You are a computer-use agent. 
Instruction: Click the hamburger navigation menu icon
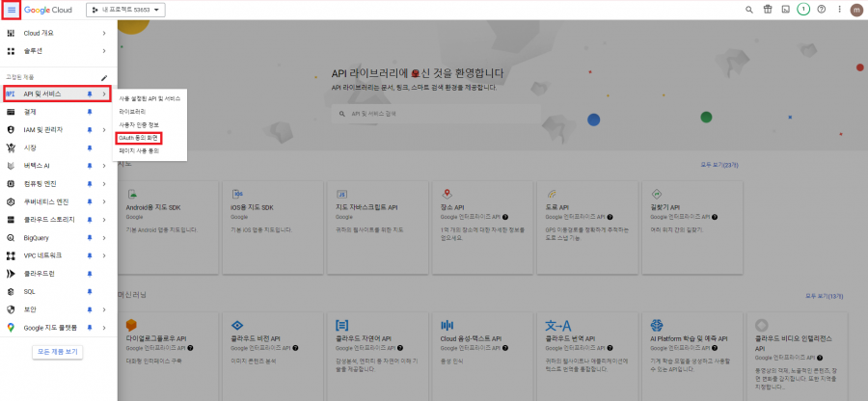pyautogui.click(x=12, y=10)
